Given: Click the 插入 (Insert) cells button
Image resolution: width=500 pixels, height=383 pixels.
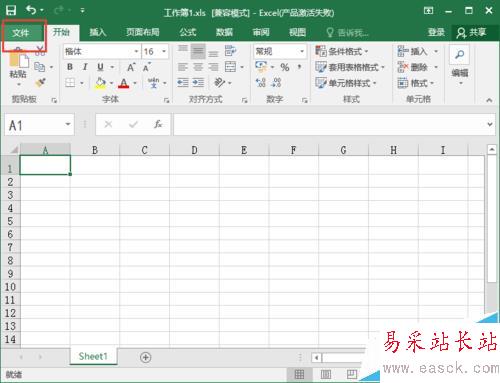Looking at the screenshot, I should [413, 51].
